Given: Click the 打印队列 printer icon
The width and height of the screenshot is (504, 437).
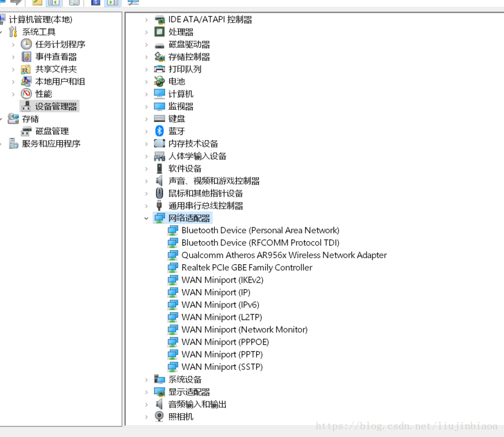Looking at the screenshot, I should [x=160, y=69].
